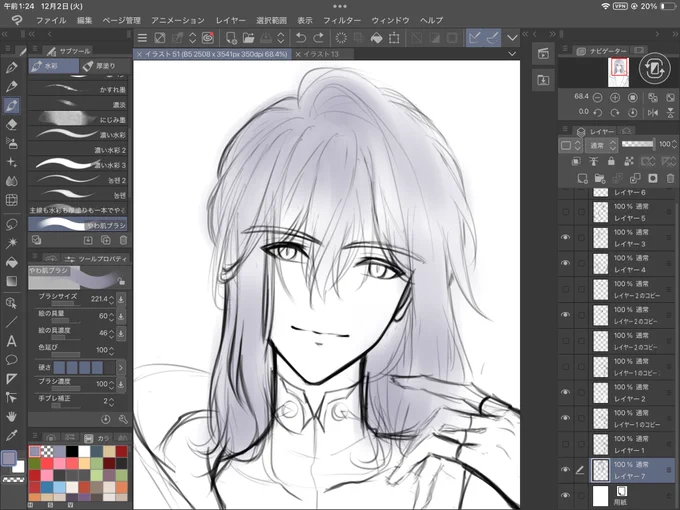Viewport: 680px width, 510px height.
Task: Click the Delete sub tool trash icon
Action: [x=123, y=240]
